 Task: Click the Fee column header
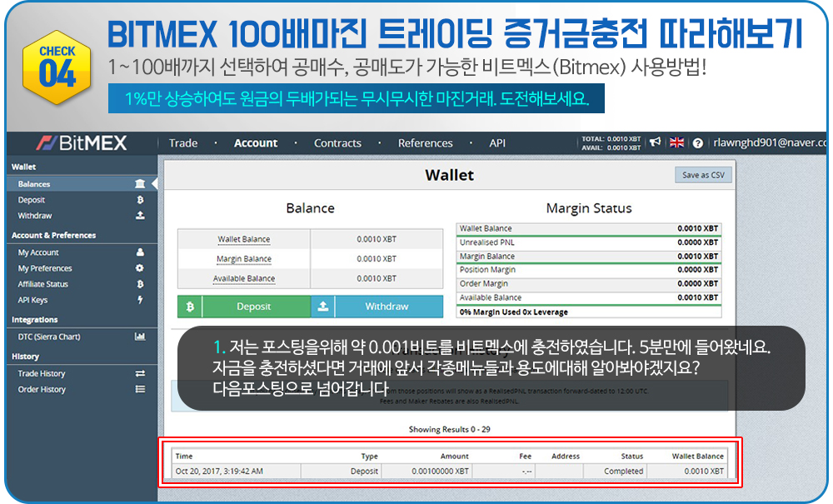525,457
